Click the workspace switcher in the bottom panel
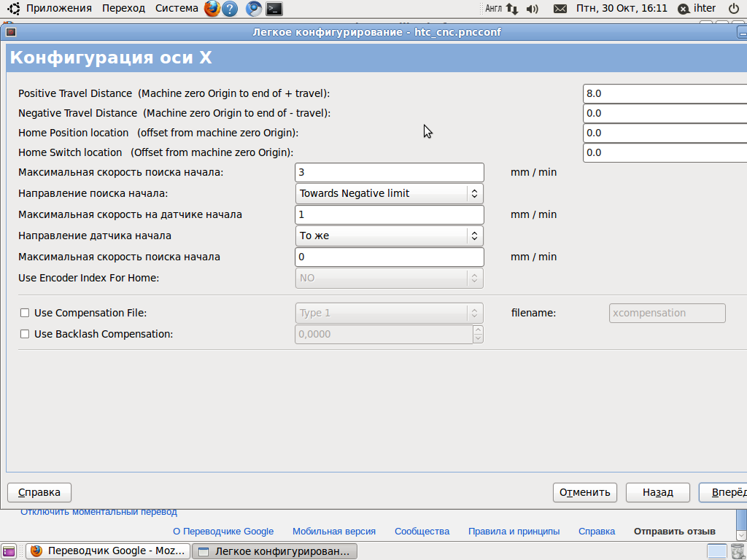Image resolution: width=747 pixels, height=560 pixels. pyautogui.click(x=716, y=551)
